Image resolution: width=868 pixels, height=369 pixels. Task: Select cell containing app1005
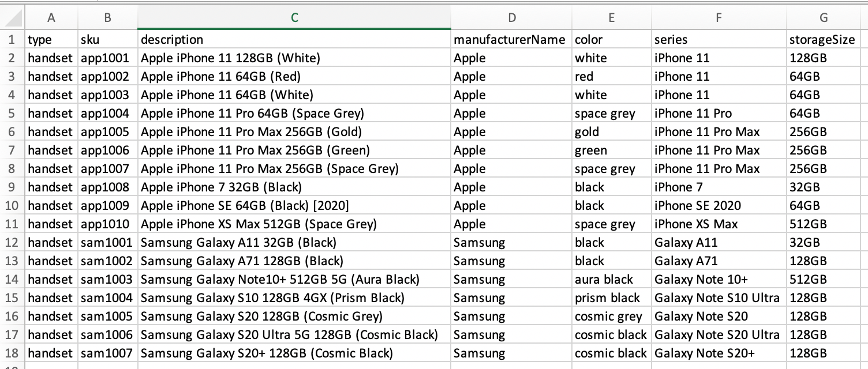(x=108, y=131)
